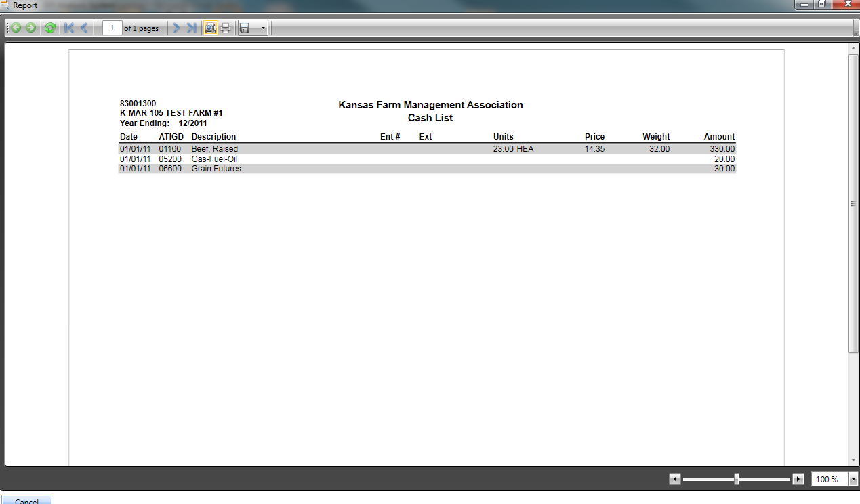Click 'Gas-Fuel-Oil' description
Image resolution: width=860 pixels, height=504 pixels.
(214, 159)
